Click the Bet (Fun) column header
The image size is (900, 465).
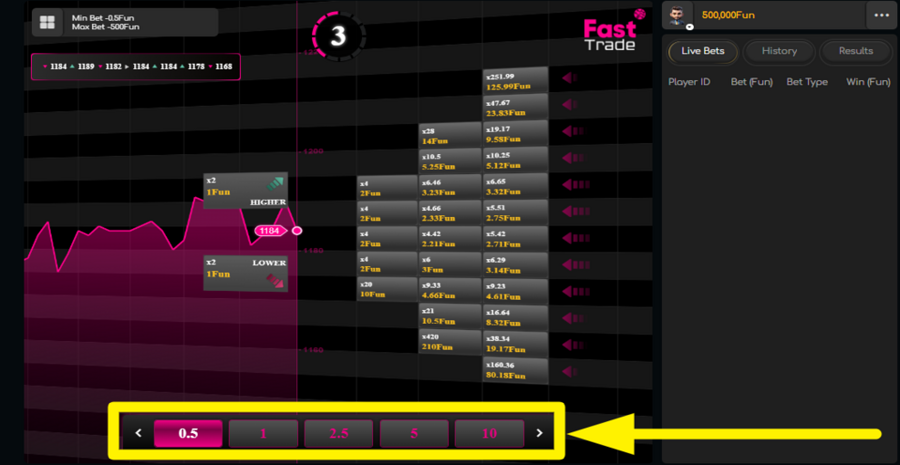tap(752, 82)
